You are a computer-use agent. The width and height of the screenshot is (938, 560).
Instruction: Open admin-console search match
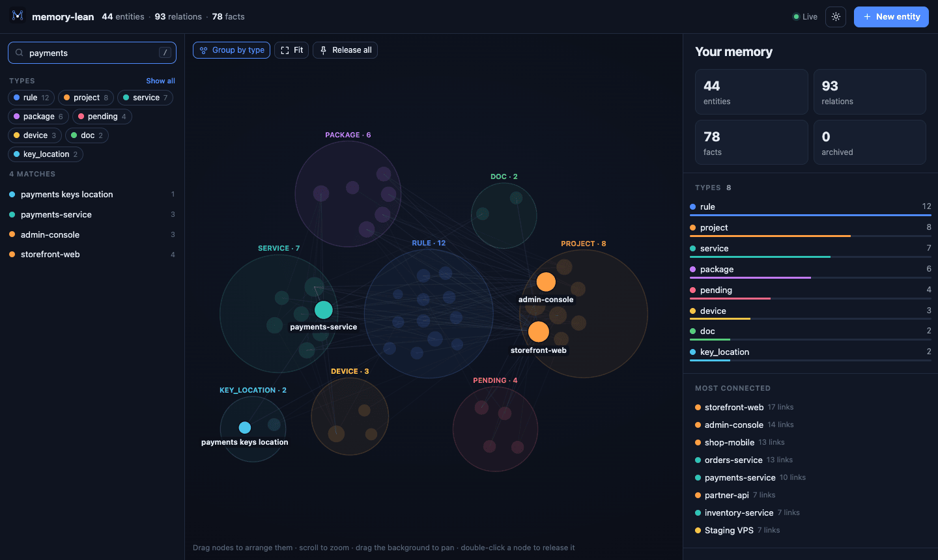tap(92, 235)
